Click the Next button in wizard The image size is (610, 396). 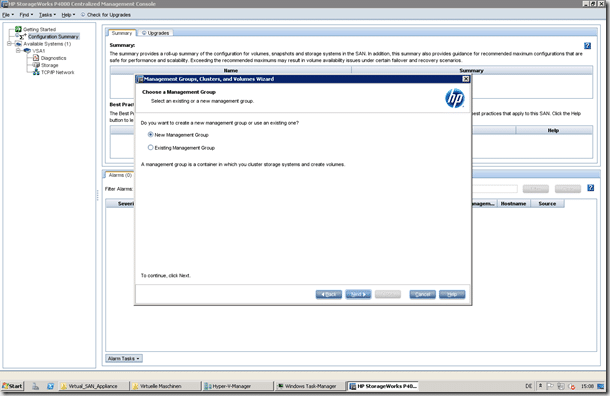pos(358,294)
